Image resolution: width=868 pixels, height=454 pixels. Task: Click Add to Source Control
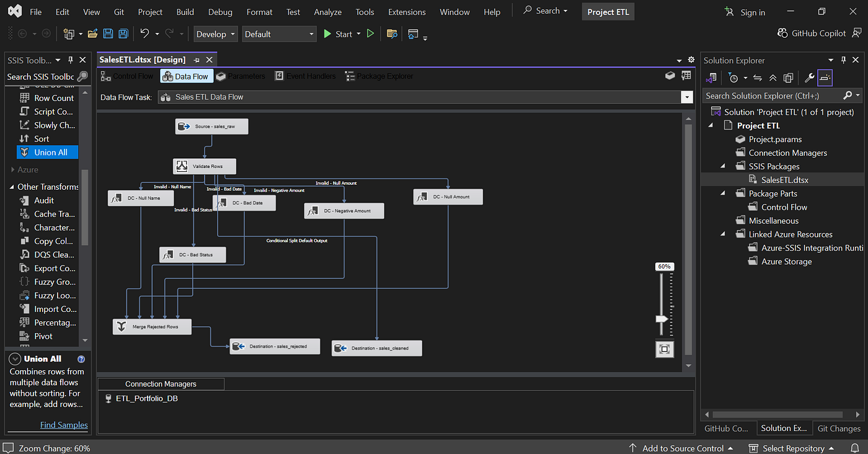tap(681, 448)
